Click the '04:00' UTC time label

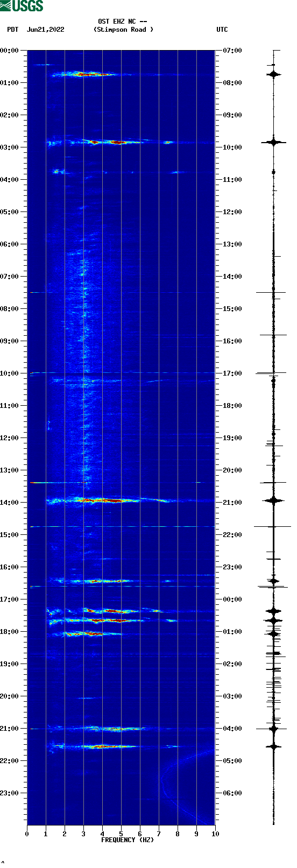[x=232, y=728]
